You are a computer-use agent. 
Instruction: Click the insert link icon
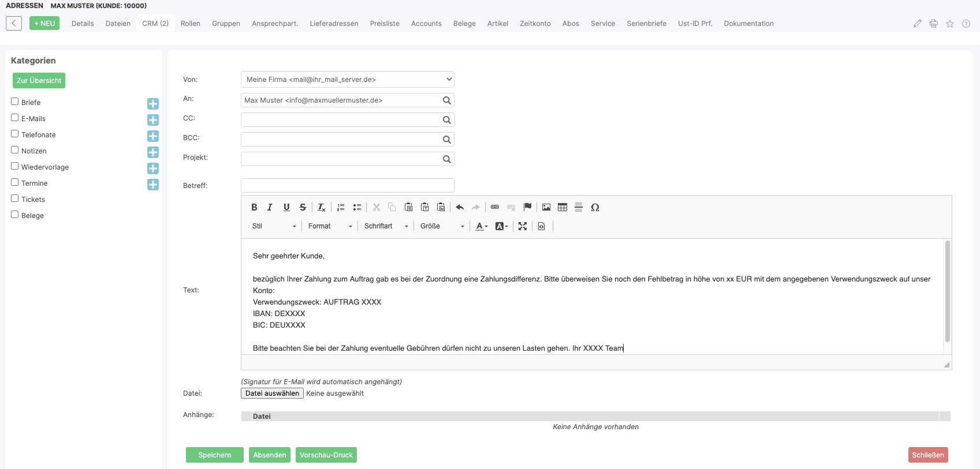tap(495, 207)
